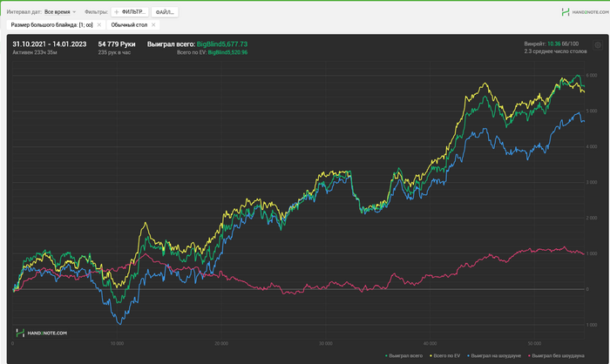Viewport: 610px width, 364px height.
Task: Click the '+ ФИЛЬТР...' add filter button
Action: coord(130,12)
